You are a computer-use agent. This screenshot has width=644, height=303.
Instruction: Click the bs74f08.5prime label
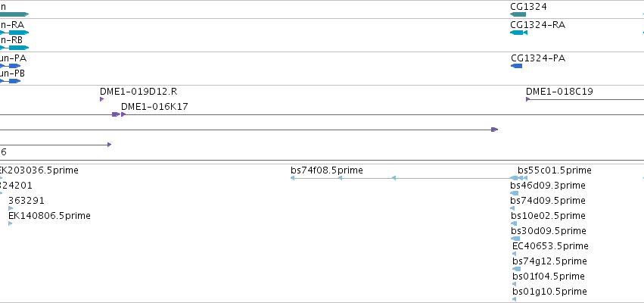(327, 170)
